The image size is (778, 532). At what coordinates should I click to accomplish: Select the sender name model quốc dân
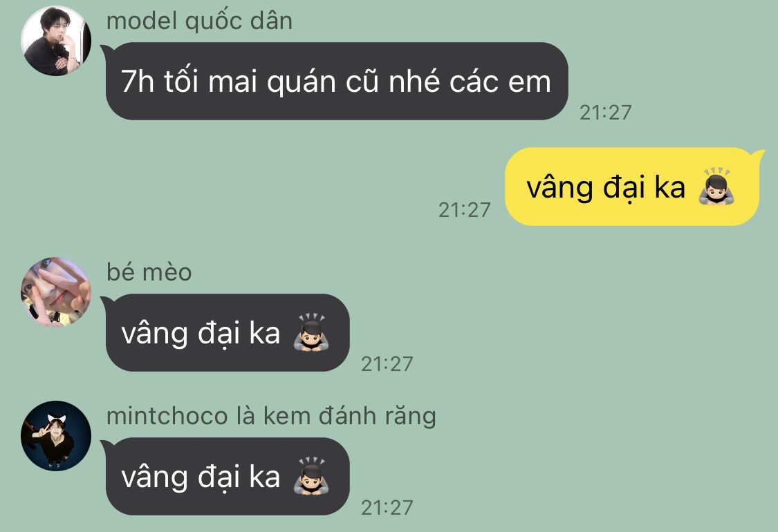click(199, 21)
